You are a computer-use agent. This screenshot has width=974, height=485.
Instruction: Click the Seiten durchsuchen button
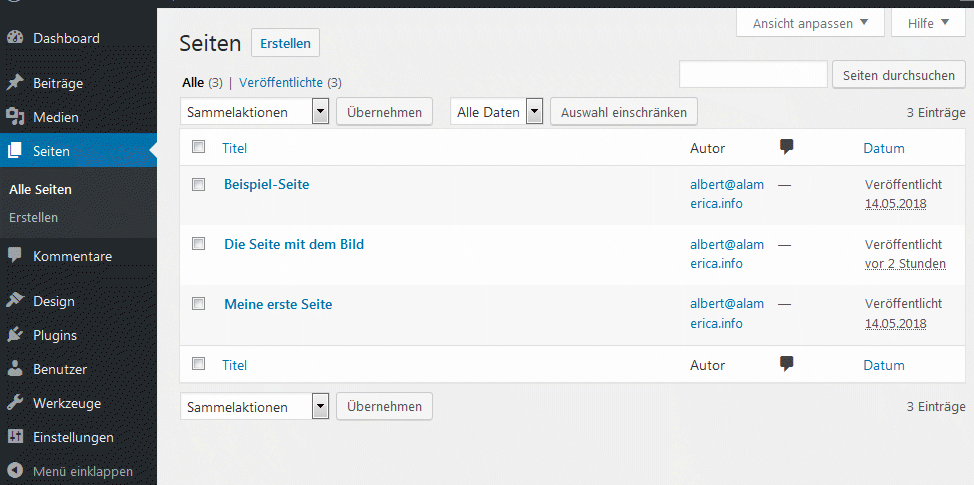899,75
